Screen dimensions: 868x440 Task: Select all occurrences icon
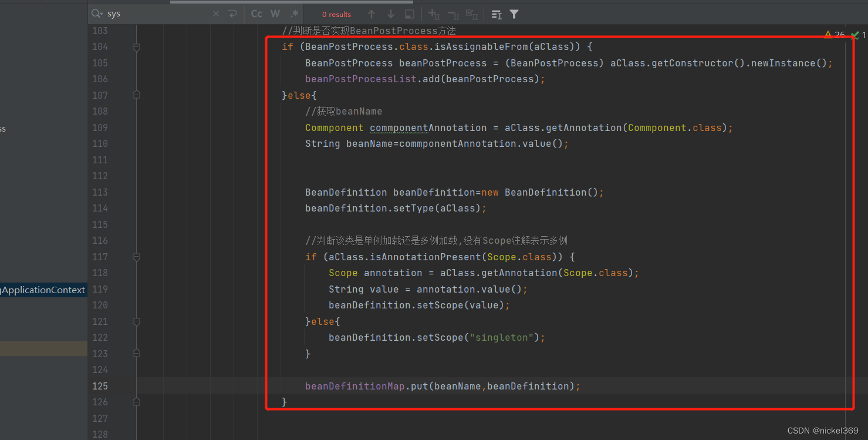point(472,14)
